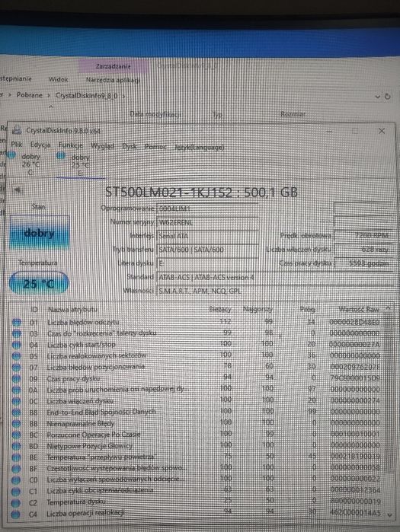Screen dimensions: 400x532
Task: Click disk title ST500LM021-1KJ152 : 500,1 GB
Action: pyautogui.click(x=201, y=192)
